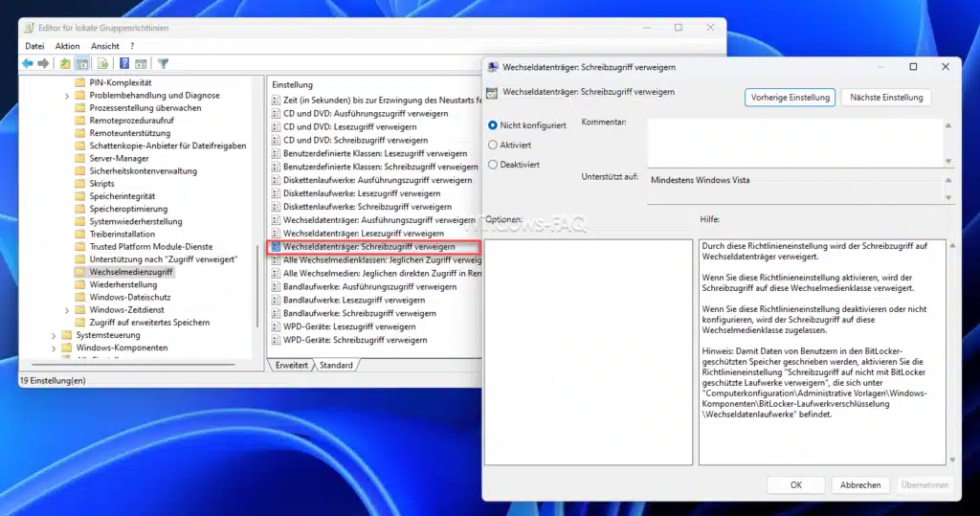This screenshot has height=516, width=980.
Task: Click the grayed Übernehmen button
Action: click(924, 484)
